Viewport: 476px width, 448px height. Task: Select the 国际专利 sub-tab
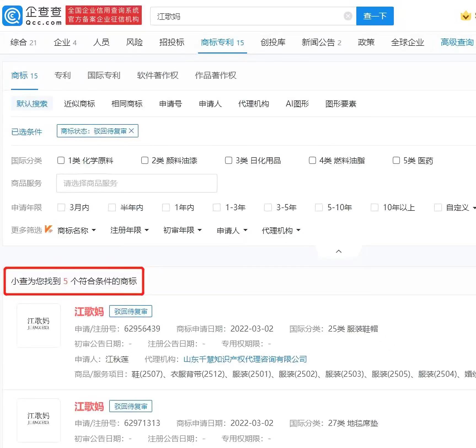coord(104,75)
